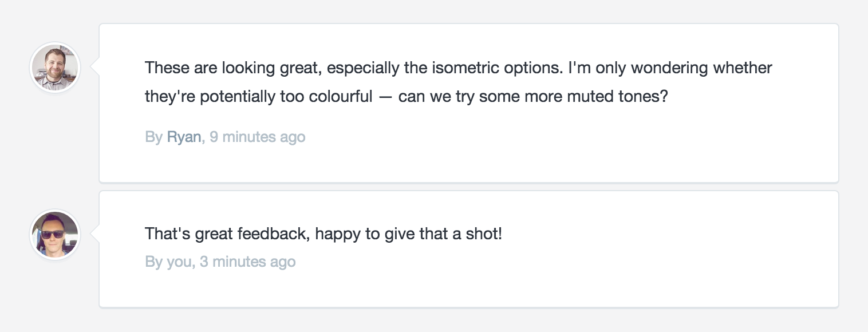
Task: Click Ryan's profile avatar photo
Action: click(x=55, y=68)
